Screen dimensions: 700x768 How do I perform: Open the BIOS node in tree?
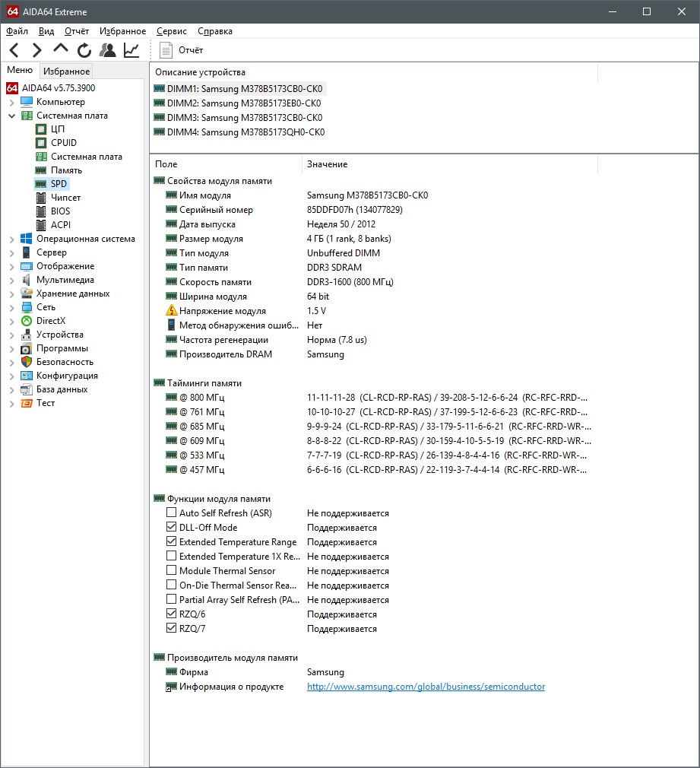[x=60, y=211]
